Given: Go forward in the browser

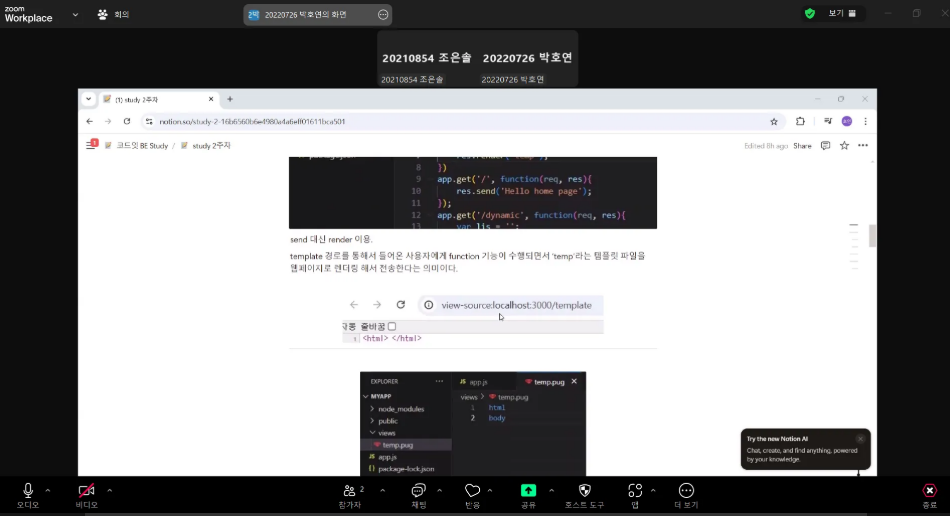Looking at the screenshot, I should pyautogui.click(x=108, y=122).
